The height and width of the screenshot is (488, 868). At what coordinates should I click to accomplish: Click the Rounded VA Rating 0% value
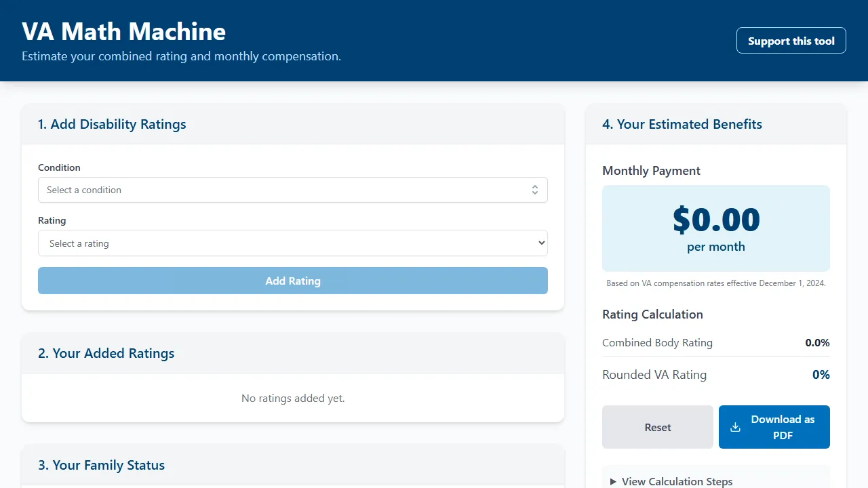click(x=821, y=374)
